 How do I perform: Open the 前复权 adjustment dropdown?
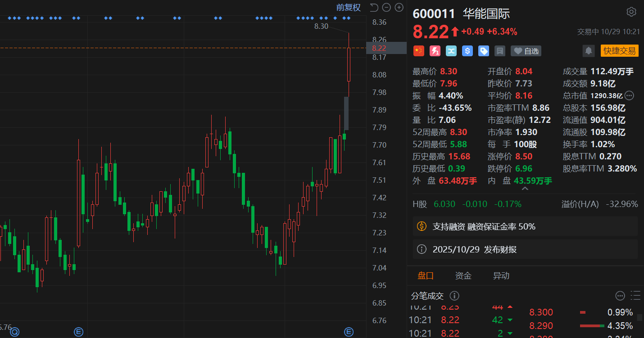(x=348, y=8)
